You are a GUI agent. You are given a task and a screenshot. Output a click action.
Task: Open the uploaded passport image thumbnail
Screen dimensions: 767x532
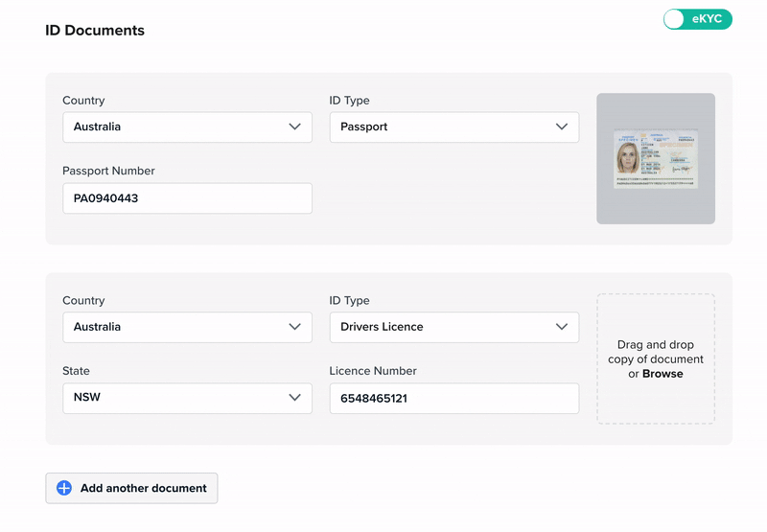click(x=656, y=158)
